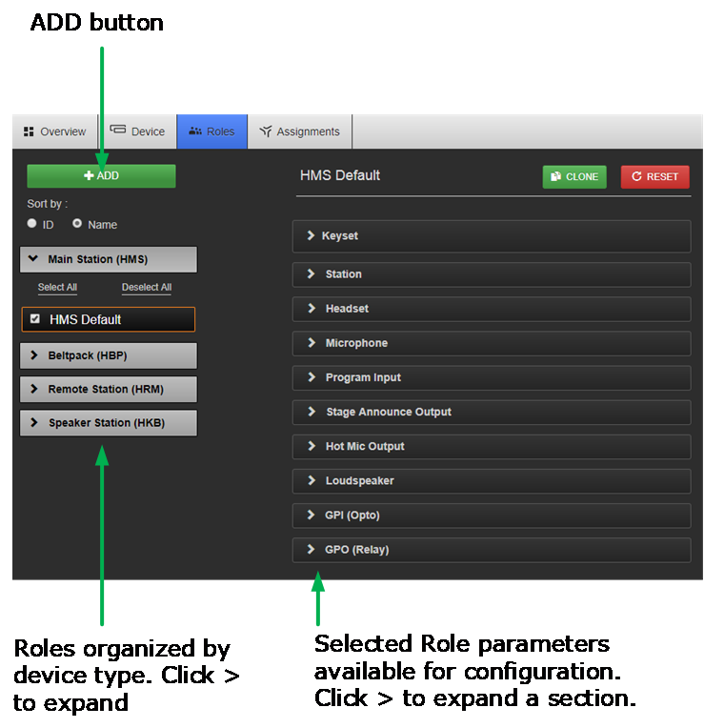
Task: Click the Device rack icon
Action: (118, 129)
